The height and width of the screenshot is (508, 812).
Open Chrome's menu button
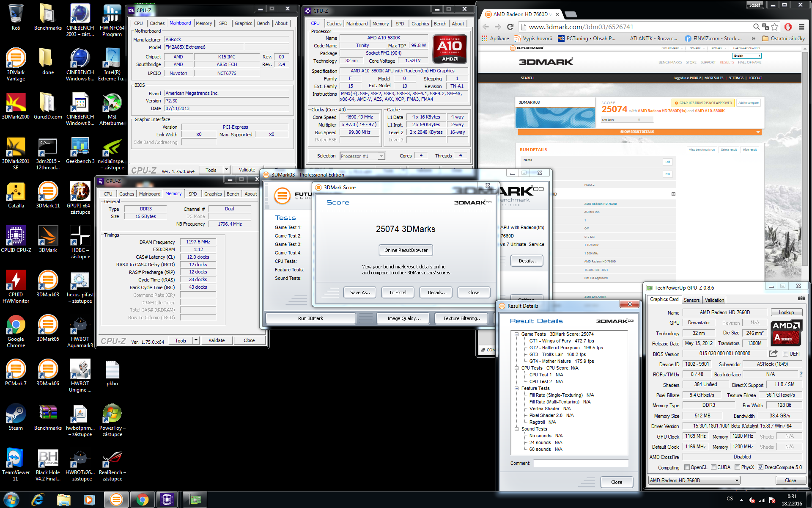(x=801, y=27)
